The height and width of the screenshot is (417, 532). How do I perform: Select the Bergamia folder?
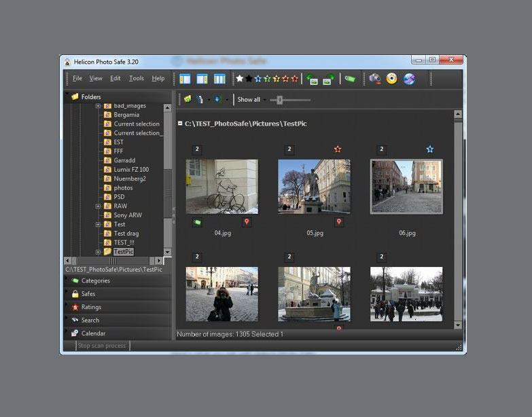126,115
